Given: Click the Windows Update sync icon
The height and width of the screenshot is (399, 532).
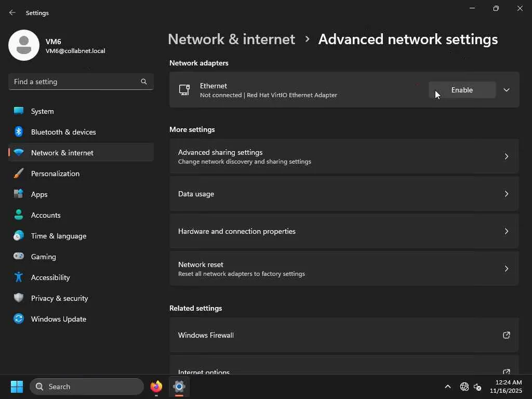Looking at the screenshot, I should point(19,319).
